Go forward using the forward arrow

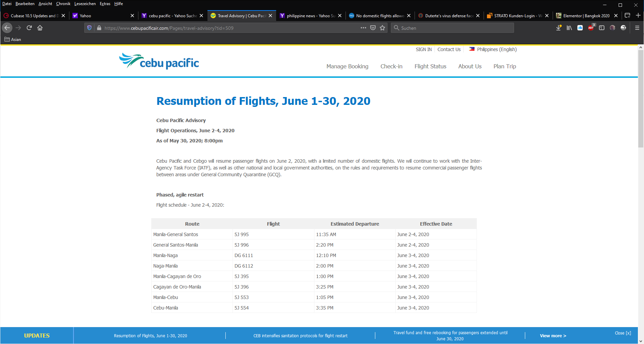coord(18,28)
